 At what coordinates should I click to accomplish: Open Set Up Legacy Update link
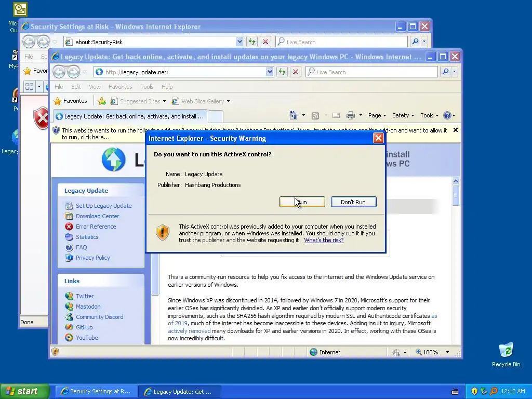(x=103, y=206)
